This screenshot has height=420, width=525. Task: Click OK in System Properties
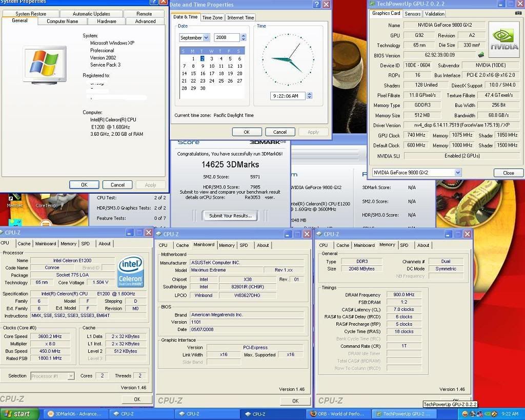(85, 185)
